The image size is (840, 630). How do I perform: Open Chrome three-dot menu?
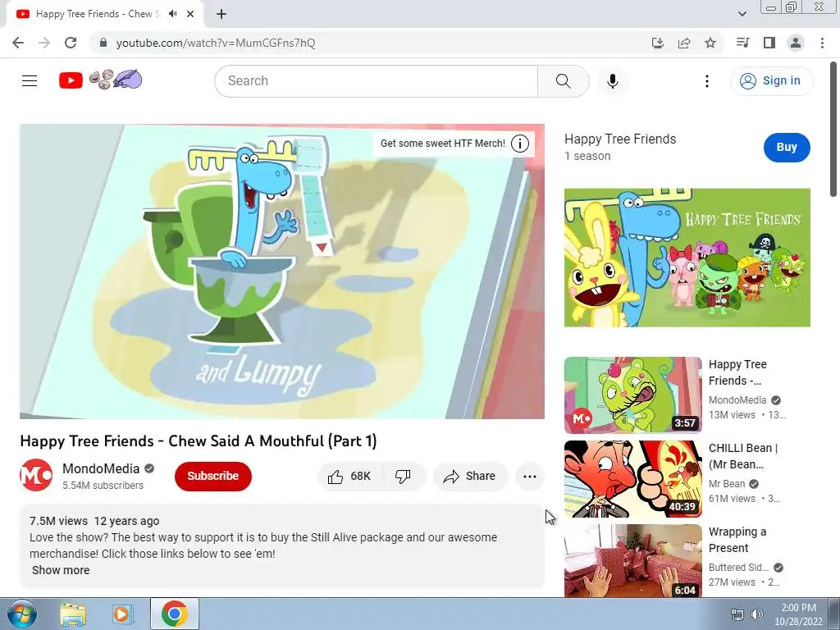tap(822, 43)
